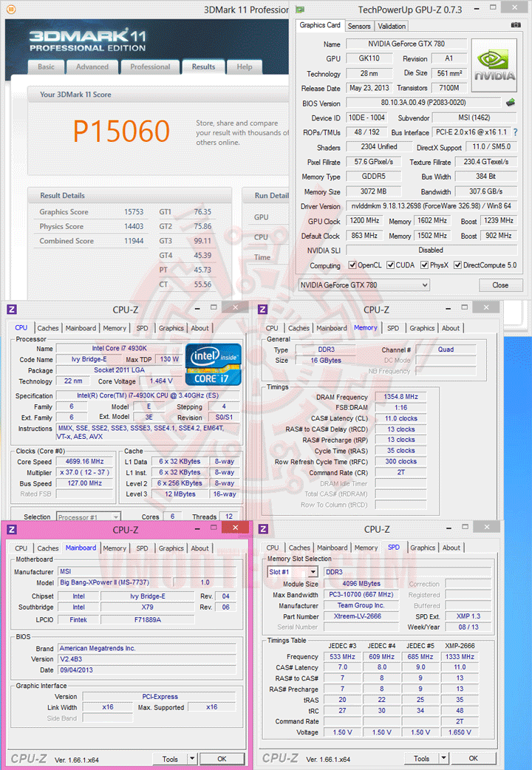Click the Intel Core i7 logo badge
This screenshot has width=532, height=770.
pyautogui.click(x=214, y=364)
